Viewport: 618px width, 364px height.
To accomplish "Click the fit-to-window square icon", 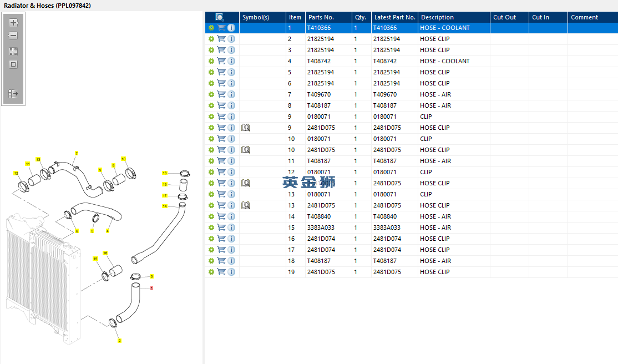I will 13,64.
